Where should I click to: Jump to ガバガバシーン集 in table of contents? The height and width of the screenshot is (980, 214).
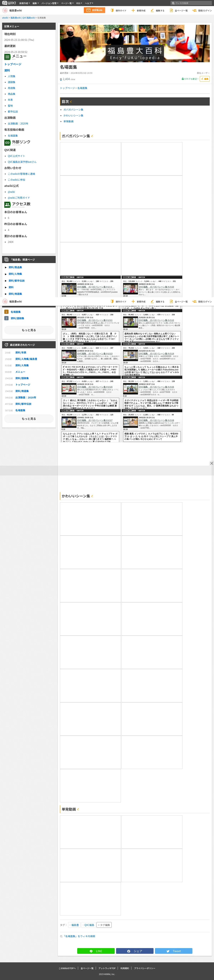[73, 110]
